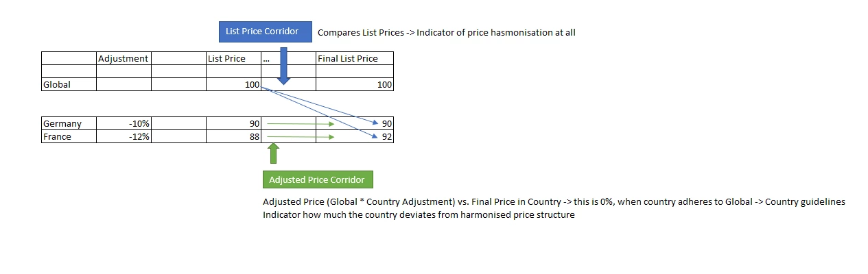Select the List Price header cell
The width and height of the screenshot is (868, 274).
click(x=233, y=58)
